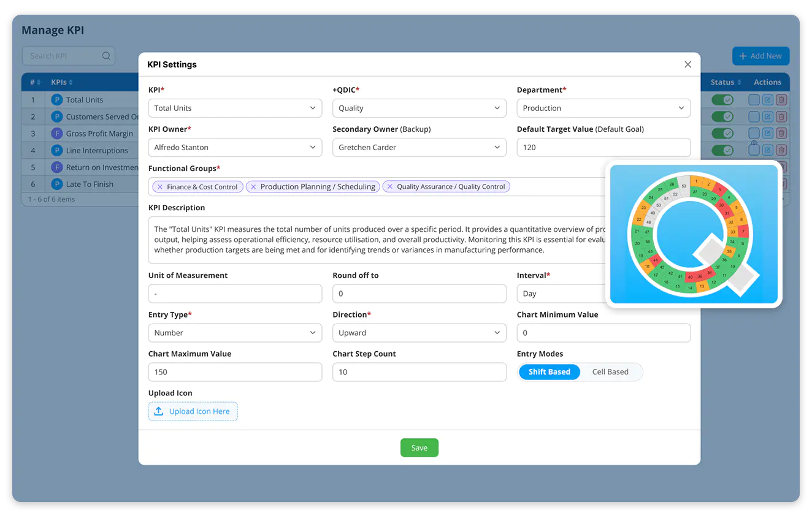
Task: Toggle the Status switch for row 1
Action: pos(722,100)
